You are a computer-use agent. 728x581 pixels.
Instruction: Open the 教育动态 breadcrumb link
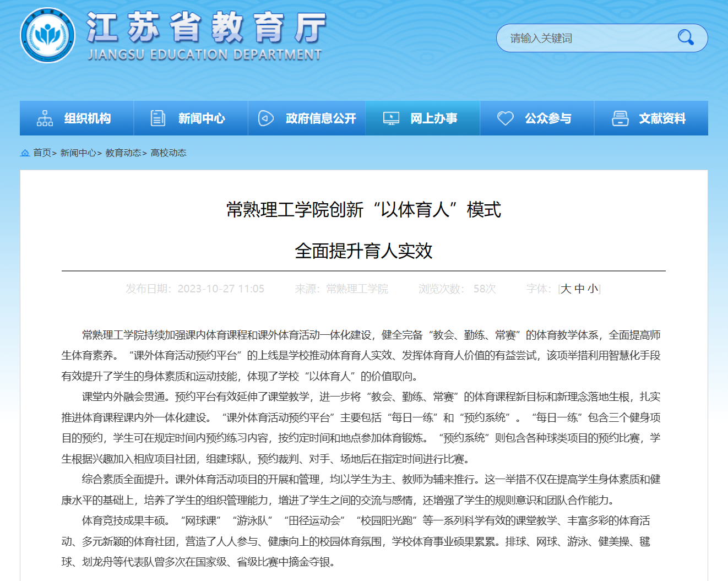point(123,153)
